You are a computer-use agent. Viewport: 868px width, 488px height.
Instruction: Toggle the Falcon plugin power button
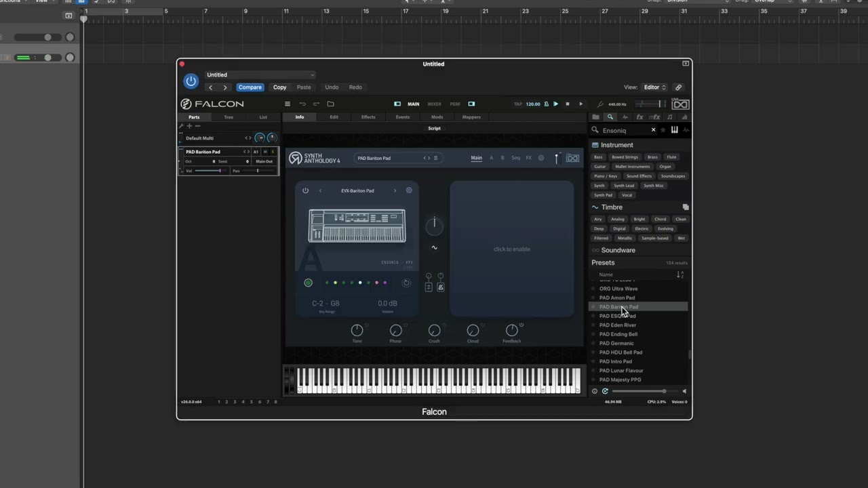(191, 81)
